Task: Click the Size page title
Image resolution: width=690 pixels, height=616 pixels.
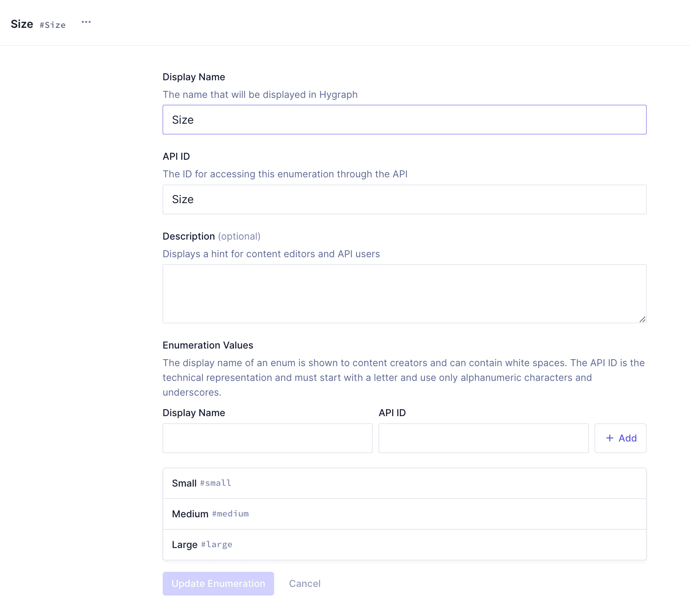Action: tap(22, 24)
